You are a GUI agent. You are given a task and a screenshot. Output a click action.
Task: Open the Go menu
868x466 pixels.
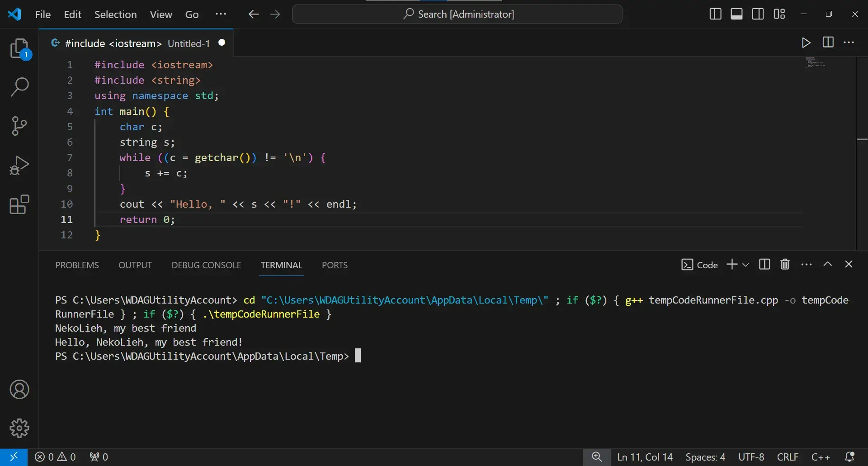tap(192, 14)
